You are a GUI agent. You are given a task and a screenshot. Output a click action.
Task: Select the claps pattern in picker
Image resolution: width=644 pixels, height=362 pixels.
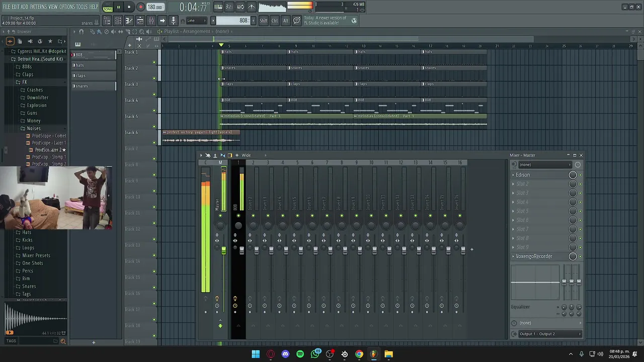pos(93,75)
